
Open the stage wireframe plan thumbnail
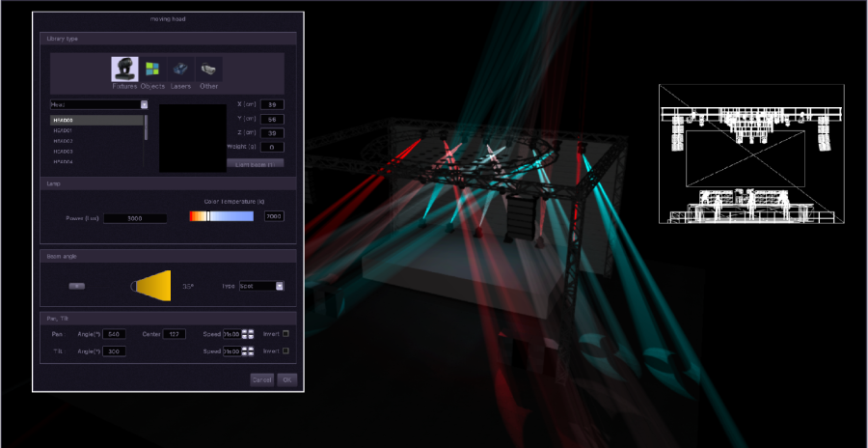751,154
